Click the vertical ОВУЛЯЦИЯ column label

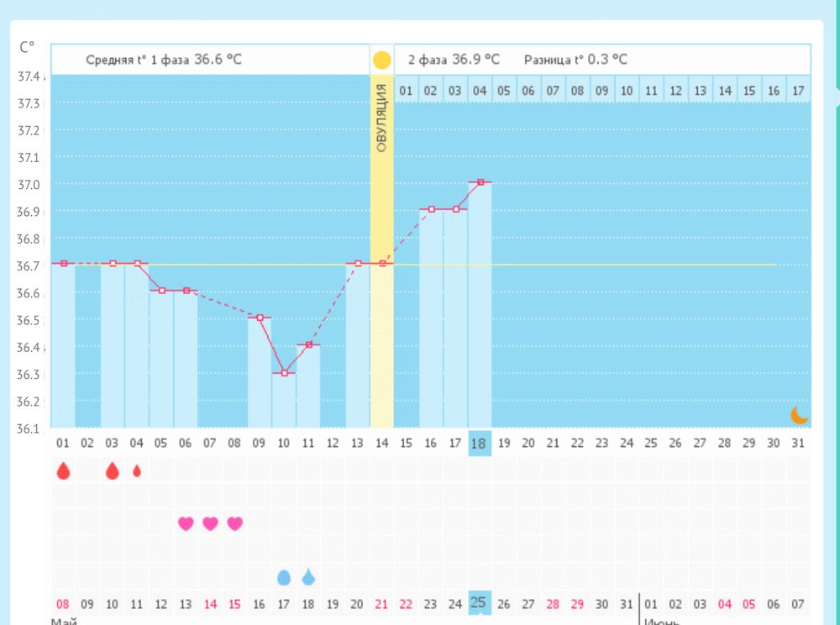(x=381, y=118)
